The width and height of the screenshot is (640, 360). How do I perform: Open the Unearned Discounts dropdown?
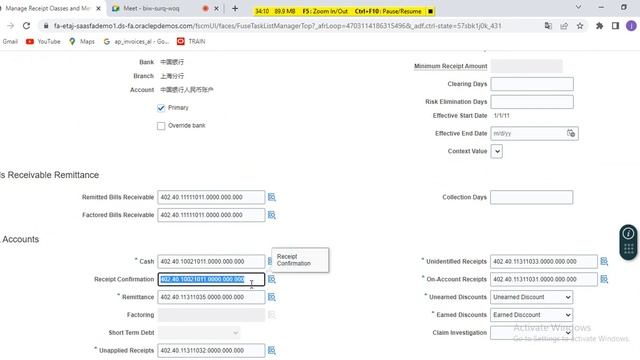(531, 297)
